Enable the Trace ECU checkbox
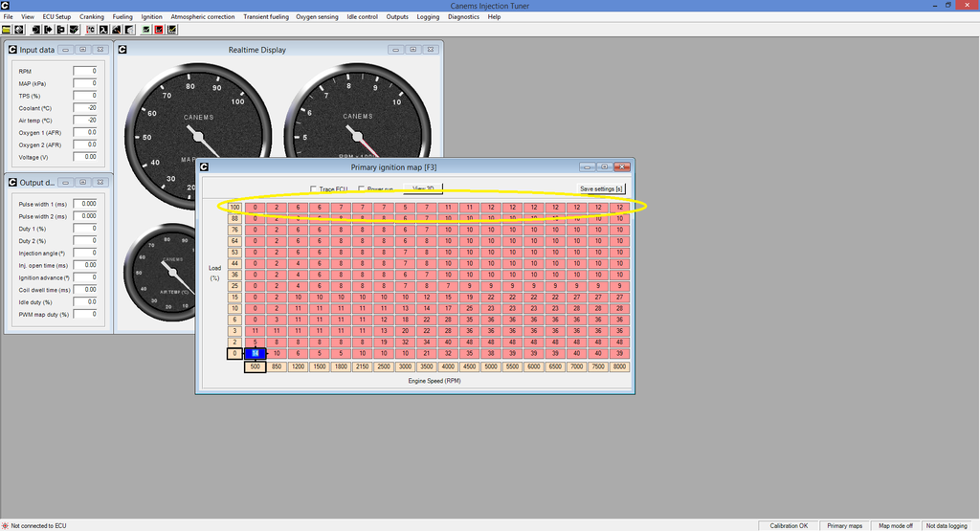 click(314, 188)
